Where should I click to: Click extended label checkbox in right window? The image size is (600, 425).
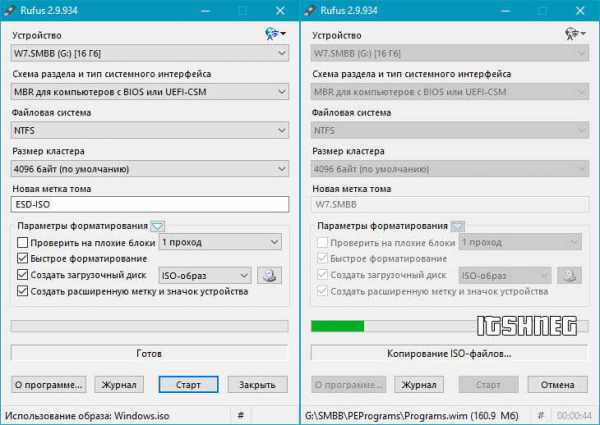tap(323, 291)
